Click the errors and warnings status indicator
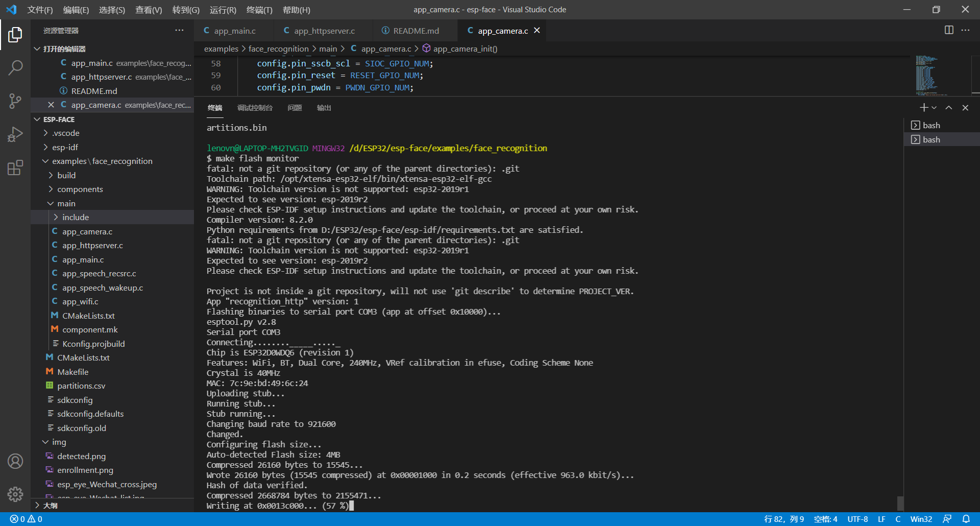 tap(26, 519)
